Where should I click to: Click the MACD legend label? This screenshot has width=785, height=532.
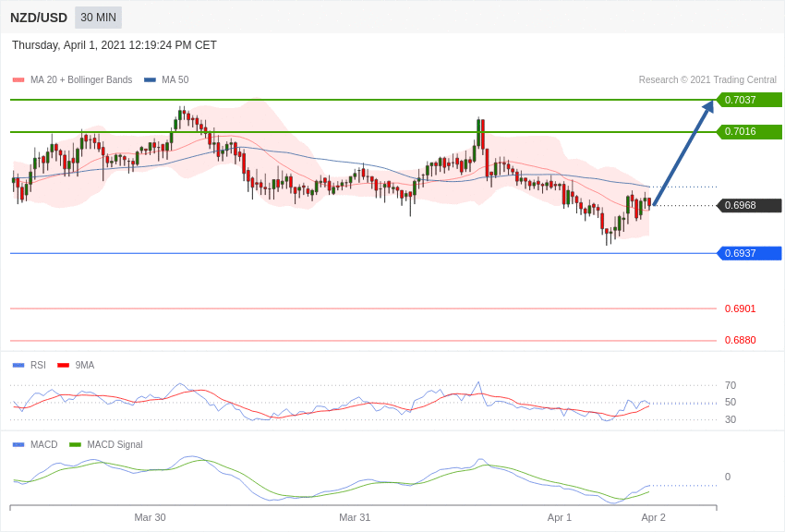pos(44,444)
